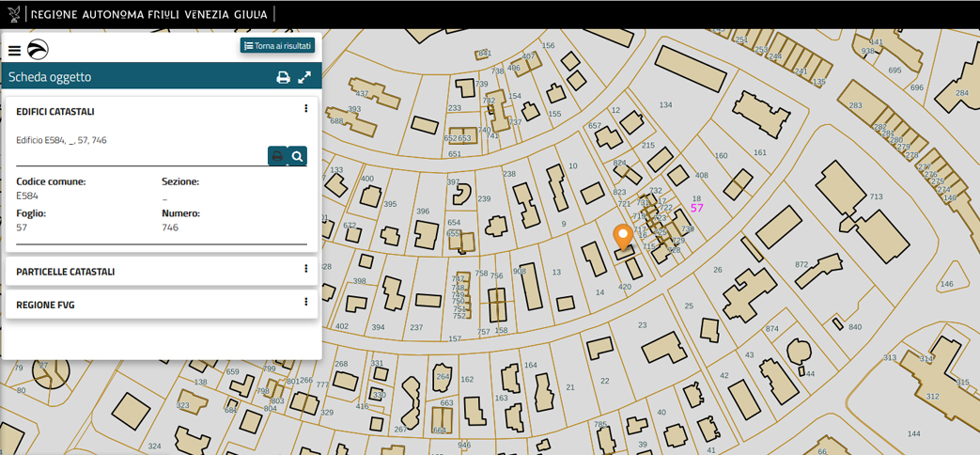Viewport: 980px width, 455px height.
Task: Click the Eagle FVG round logo
Action: 38,51
